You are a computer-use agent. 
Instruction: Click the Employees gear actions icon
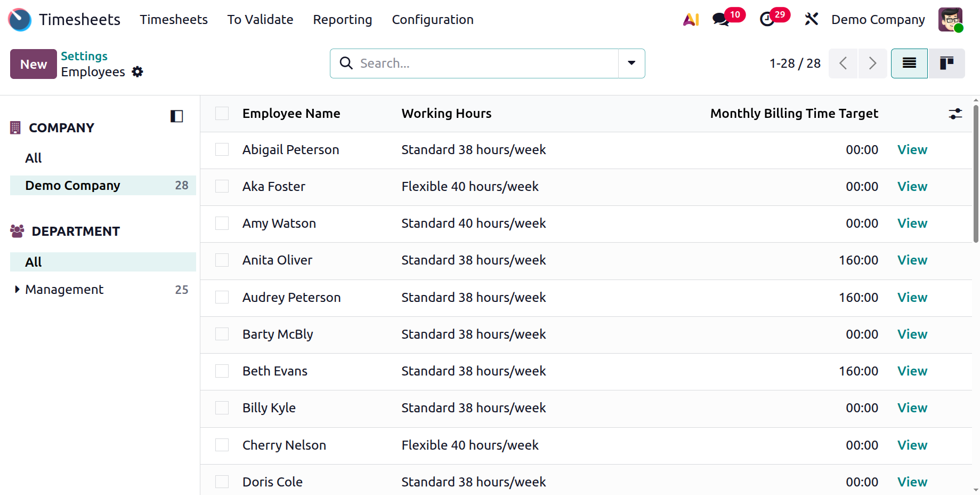137,72
